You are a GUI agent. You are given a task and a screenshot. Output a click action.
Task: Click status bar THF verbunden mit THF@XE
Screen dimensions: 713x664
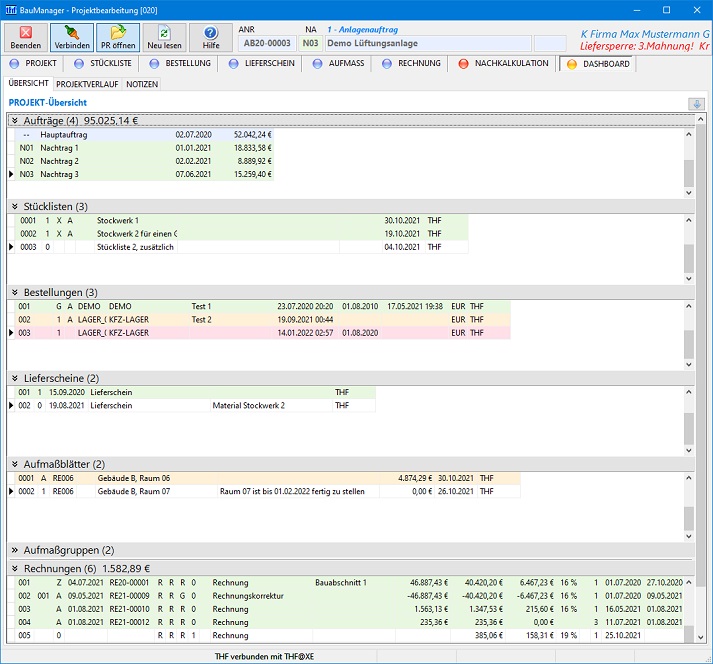point(264,656)
